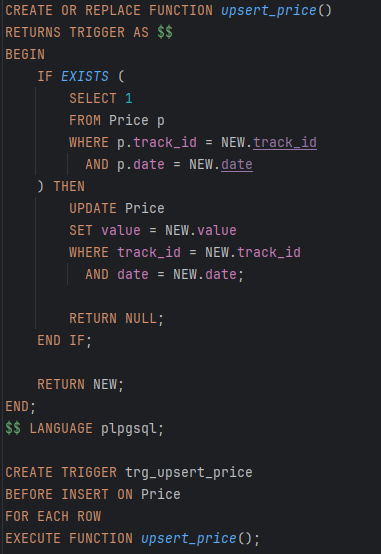Click the RETURN NEW; statement

tap(81, 384)
